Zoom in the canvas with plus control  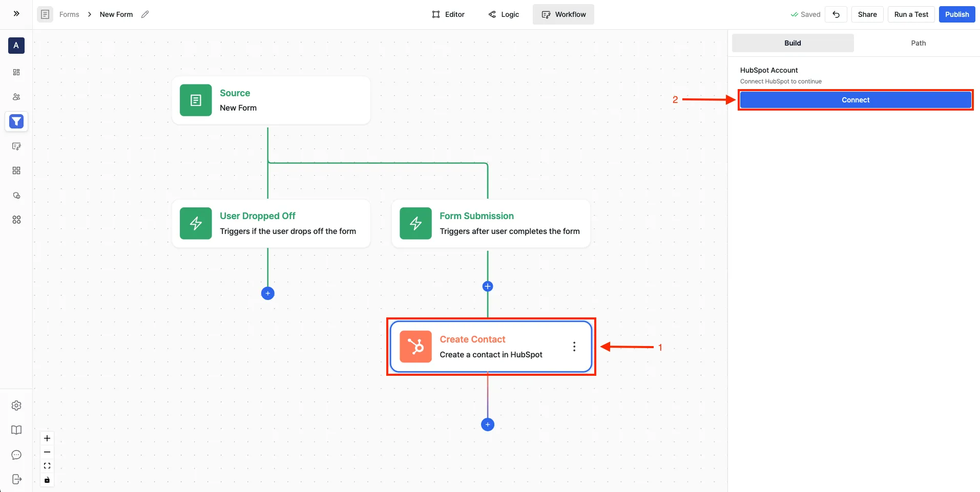tap(47, 438)
